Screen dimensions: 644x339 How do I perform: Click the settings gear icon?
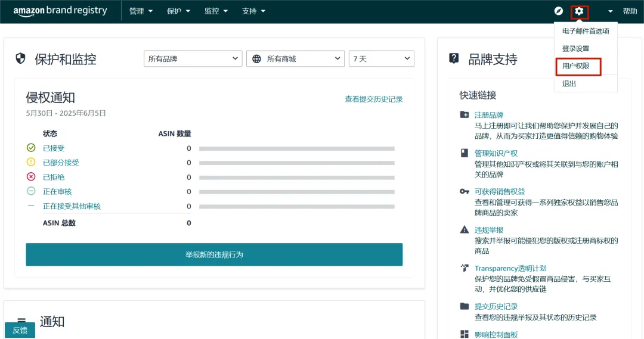pyautogui.click(x=579, y=11)
